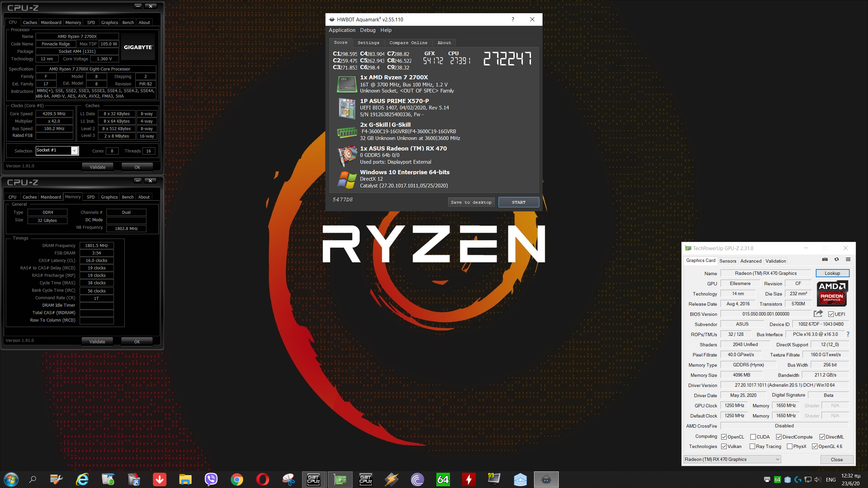Toggle the Ray Tracing checkbox

point(752,446)
